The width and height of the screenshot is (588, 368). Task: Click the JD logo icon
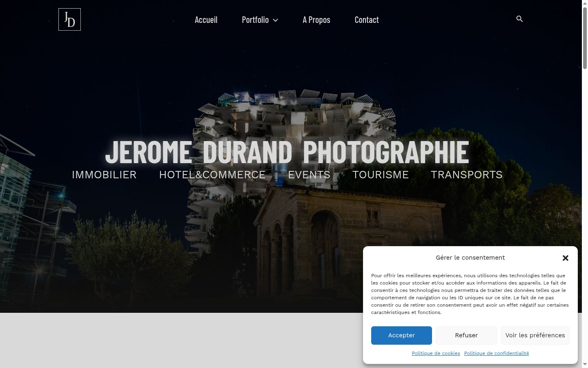(x=69, y=19)
